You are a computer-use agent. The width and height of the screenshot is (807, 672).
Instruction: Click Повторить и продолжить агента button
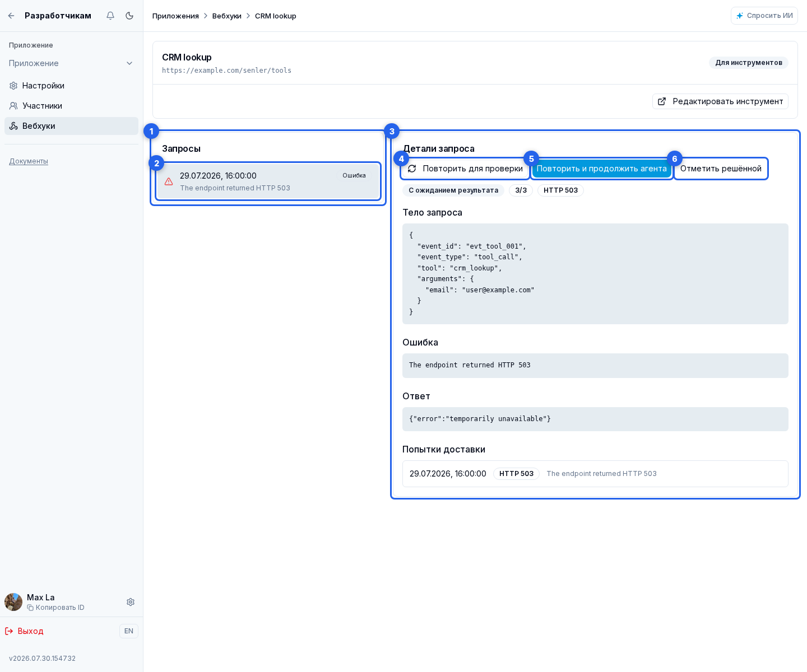coord(602,169)
